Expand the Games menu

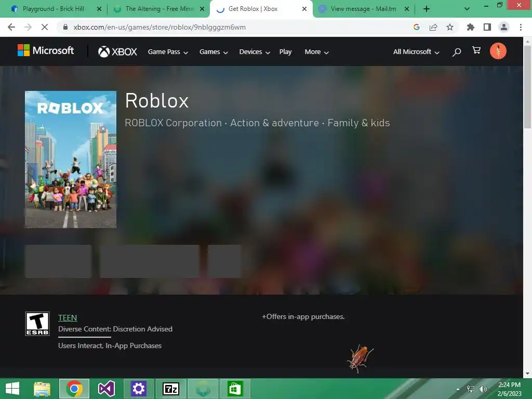[214, 52]
